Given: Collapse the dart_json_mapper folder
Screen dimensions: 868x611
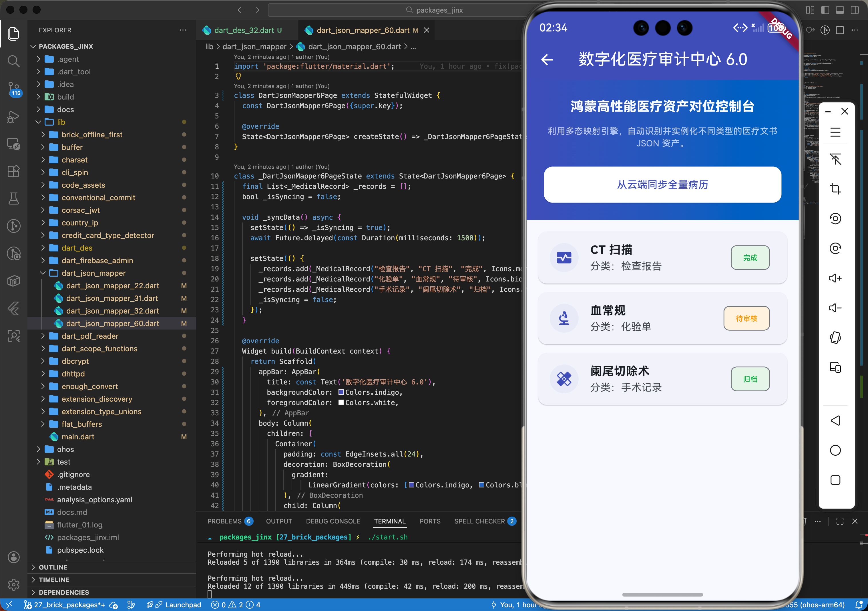Looking at the screenshot, I should click(x=43, y=273).
